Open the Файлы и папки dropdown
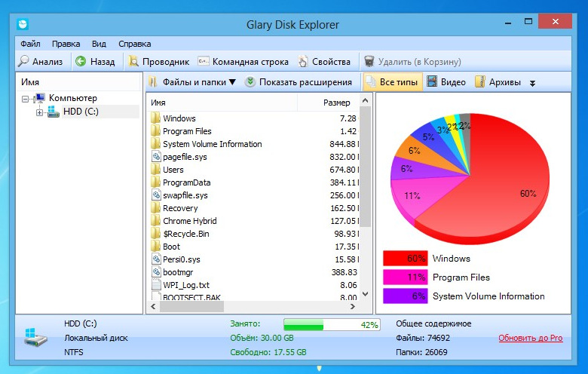 [192, 82]
